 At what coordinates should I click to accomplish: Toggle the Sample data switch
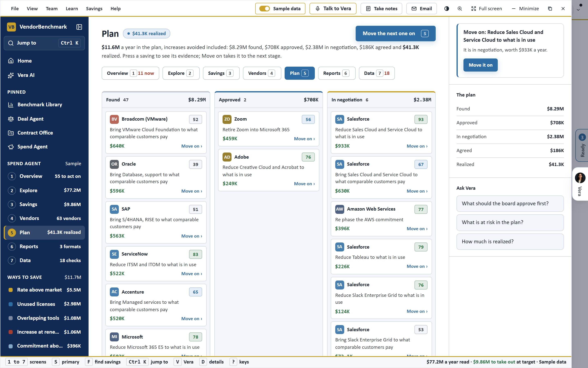[264, 9]
